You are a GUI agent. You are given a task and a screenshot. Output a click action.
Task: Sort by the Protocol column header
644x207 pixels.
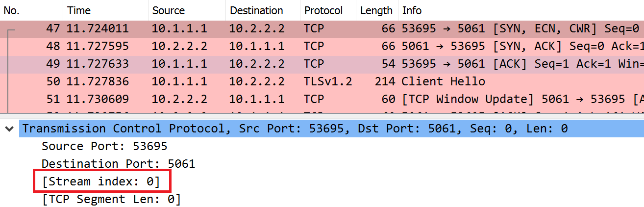pos(328,10)
